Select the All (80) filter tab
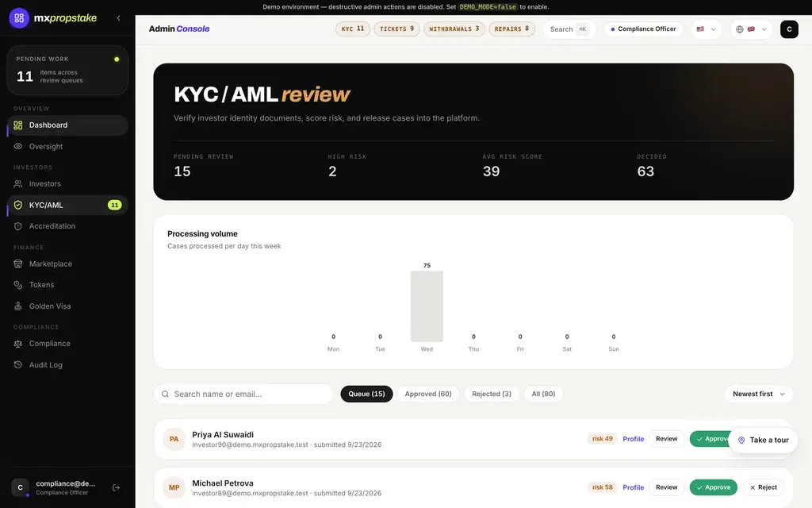The height and width of the screenshot is (508, 812). tap(543, 394)
